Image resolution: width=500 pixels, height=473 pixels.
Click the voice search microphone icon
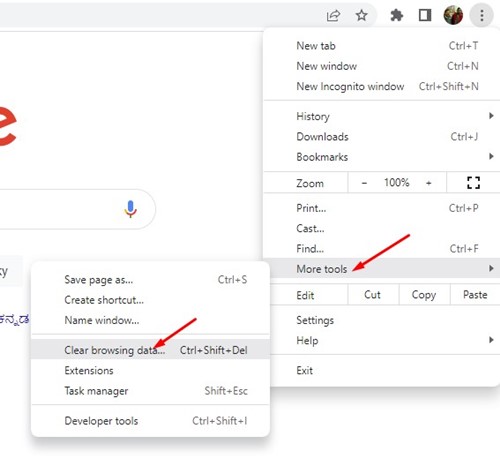click(130, 209)
